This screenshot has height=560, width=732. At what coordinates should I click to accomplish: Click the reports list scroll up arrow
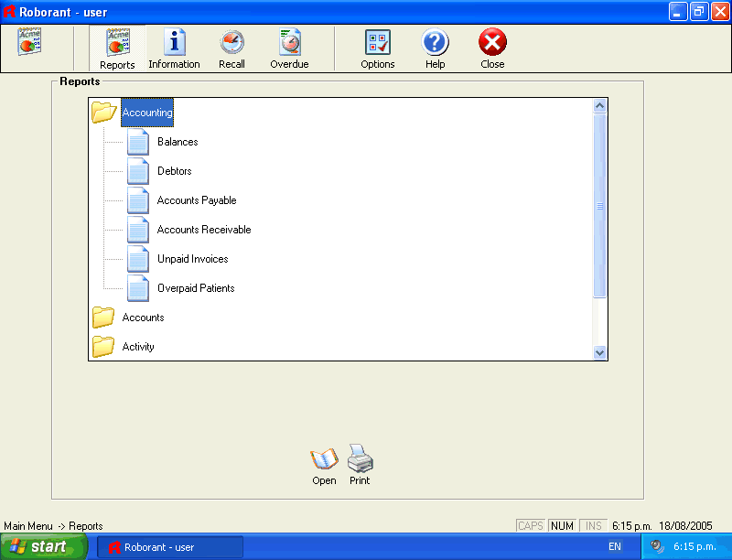pyautogui.click(x=600, y=106)
